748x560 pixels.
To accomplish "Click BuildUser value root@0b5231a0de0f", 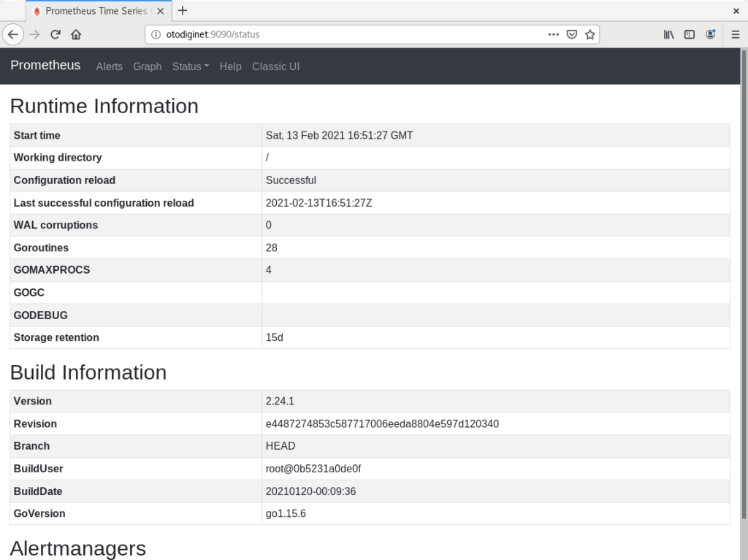I will click(x=313, y=469).
